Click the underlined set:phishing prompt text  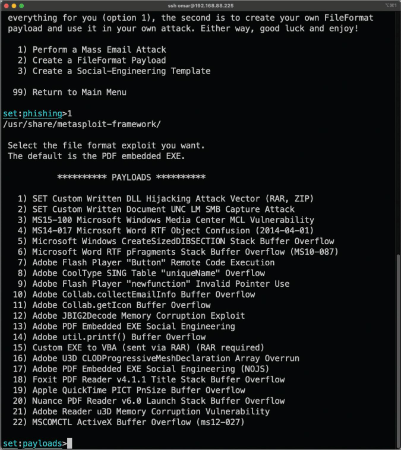tap(33, 114)
